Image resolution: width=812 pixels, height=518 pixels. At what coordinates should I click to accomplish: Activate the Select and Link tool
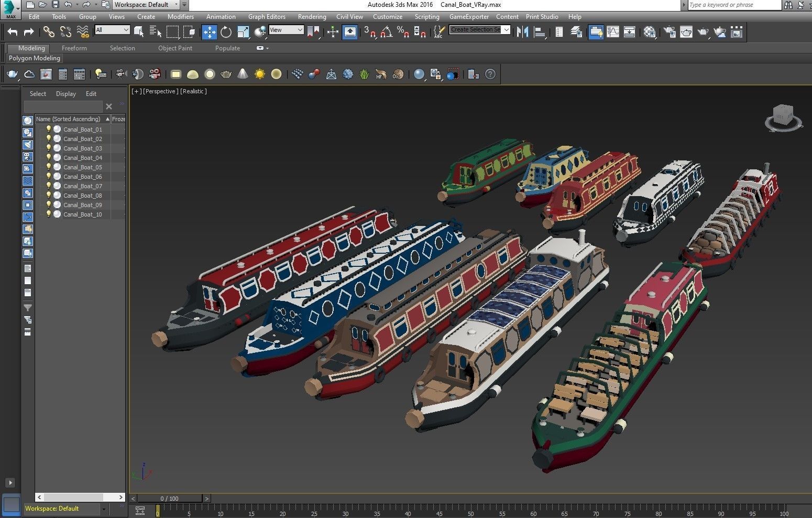click(x=49, y=32)
